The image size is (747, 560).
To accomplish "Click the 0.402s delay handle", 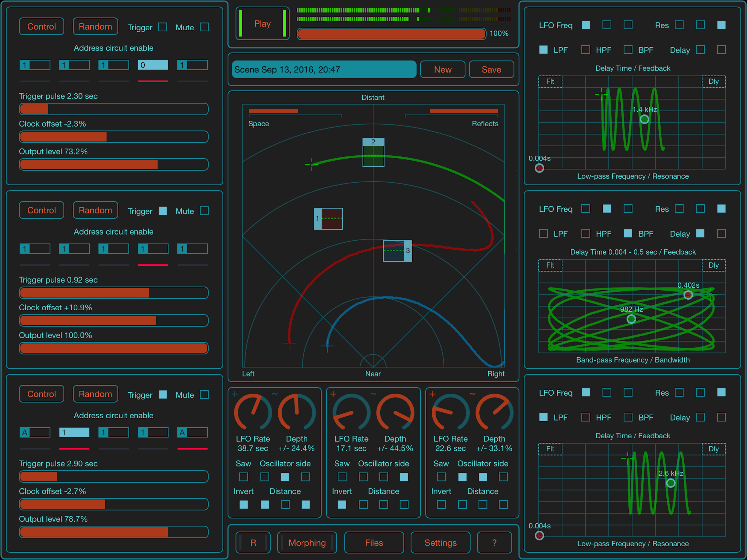I will click(688, 295).
